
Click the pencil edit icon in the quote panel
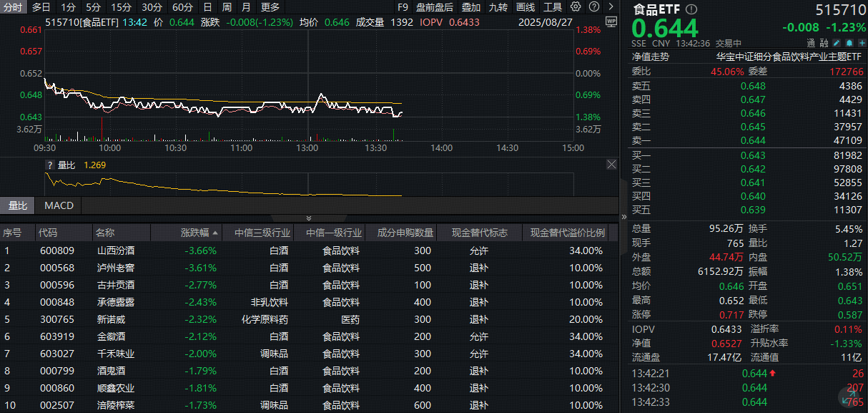pyautogui.click(x=836, y=43)
